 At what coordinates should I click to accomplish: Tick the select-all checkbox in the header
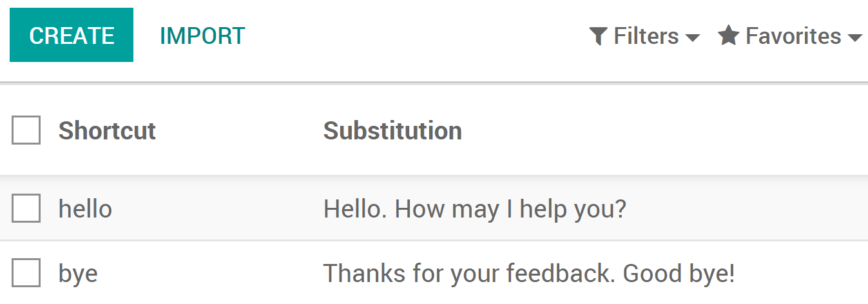tap(26, 130)
